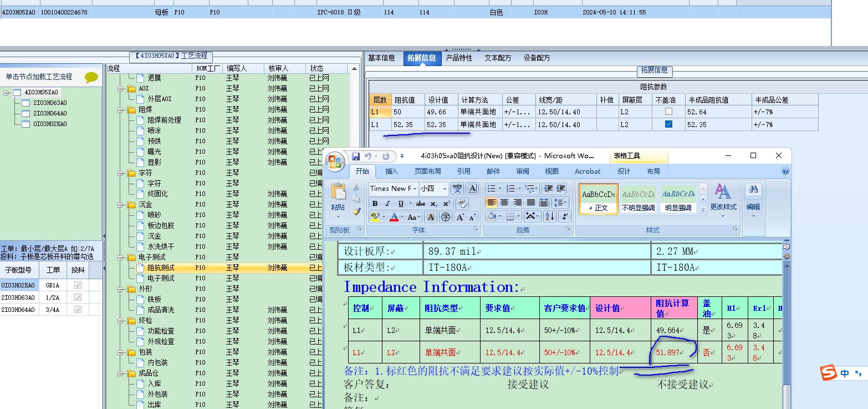This screenshot has width=868, height=409.
Task: Click the shading paint bucket swatch
Action: (x=491, y=217)
